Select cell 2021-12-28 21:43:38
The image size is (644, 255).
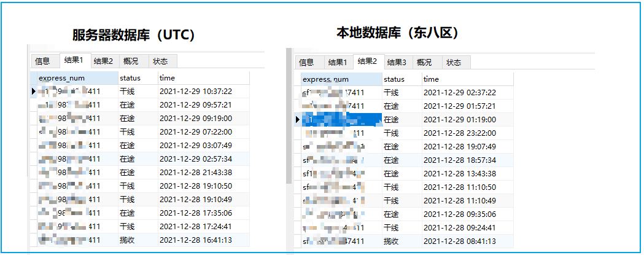tap(204, 172)
